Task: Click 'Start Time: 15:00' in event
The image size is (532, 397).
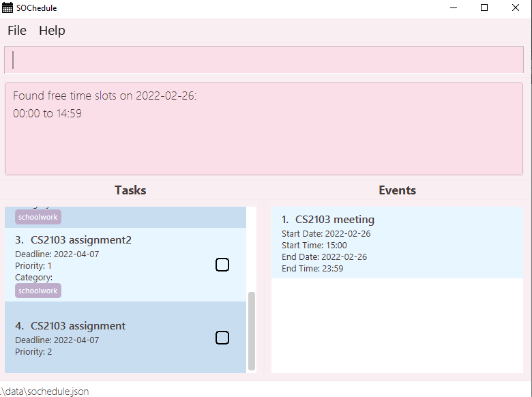Action: [x=314, y=246]
